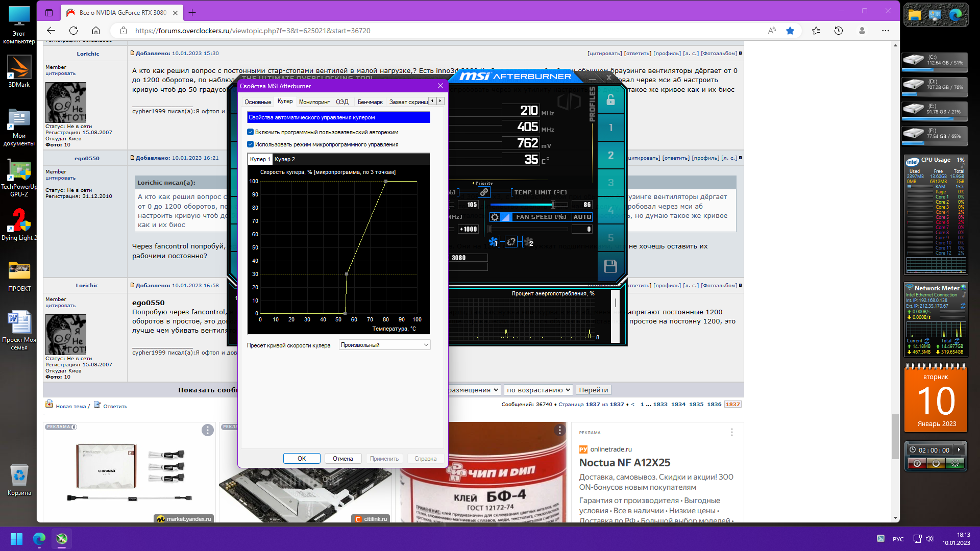Open the forum sort order dropdown по возрастанию

click(x=538, y=390)
